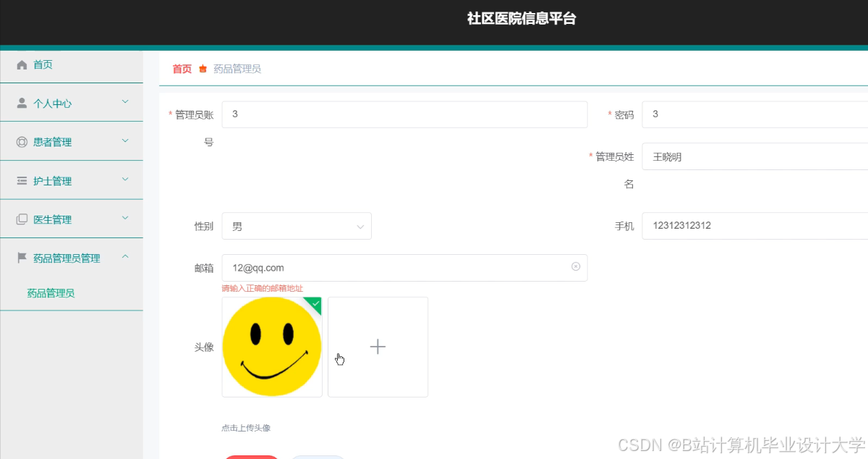Click the 邮箱 field label

[x=204, y=269]
